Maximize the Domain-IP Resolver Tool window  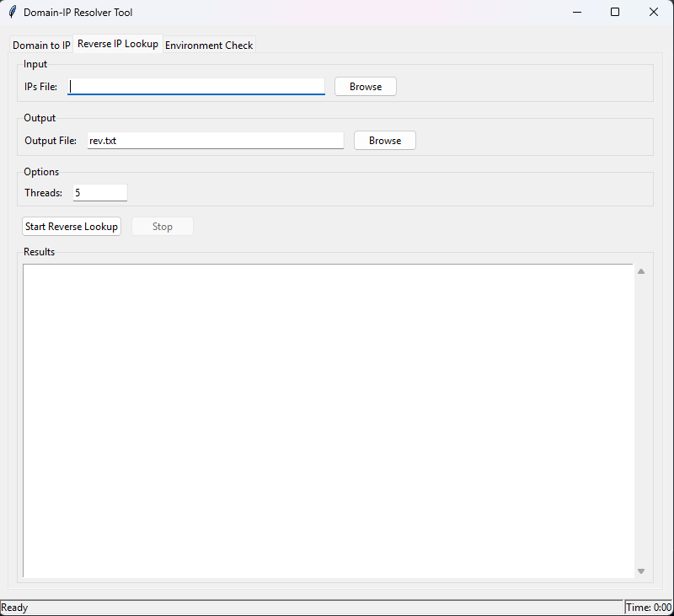pyautogui.click(x=615, y=12)
